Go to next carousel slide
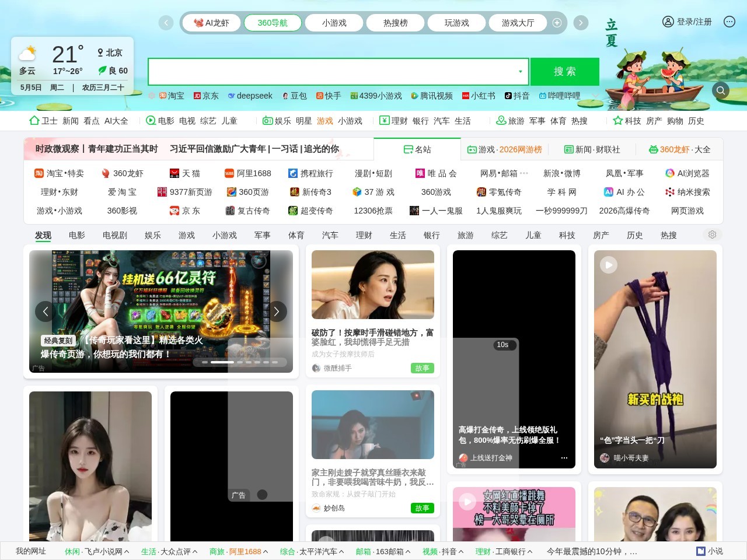 [277, 311]
